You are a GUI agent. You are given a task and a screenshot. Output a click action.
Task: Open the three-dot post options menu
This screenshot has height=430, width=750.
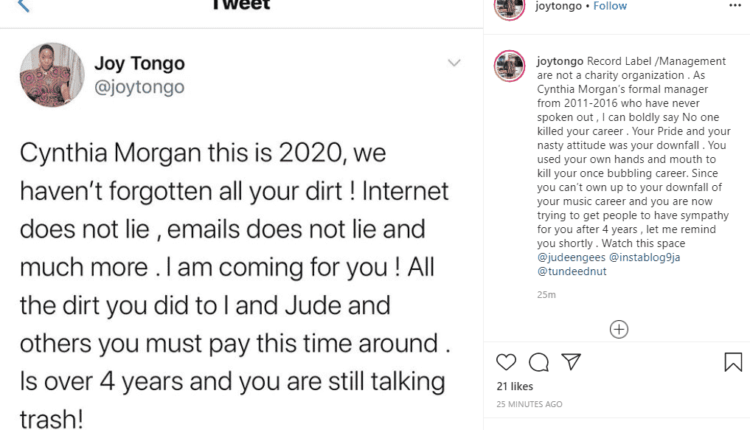click(737, 6)
